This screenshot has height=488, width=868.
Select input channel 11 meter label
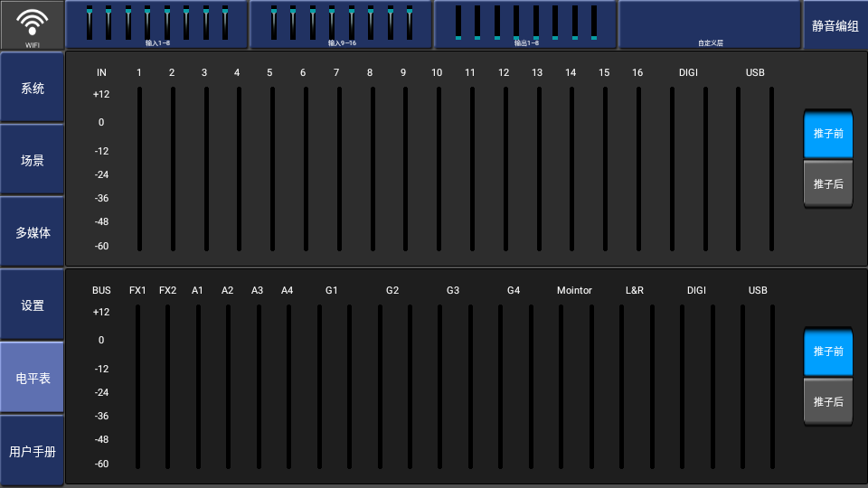point(470,72)
